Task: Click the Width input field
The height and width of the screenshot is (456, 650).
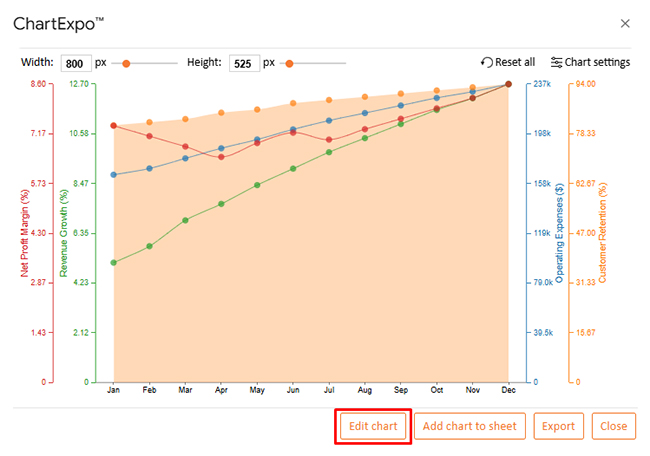Action: pos(76,62)
